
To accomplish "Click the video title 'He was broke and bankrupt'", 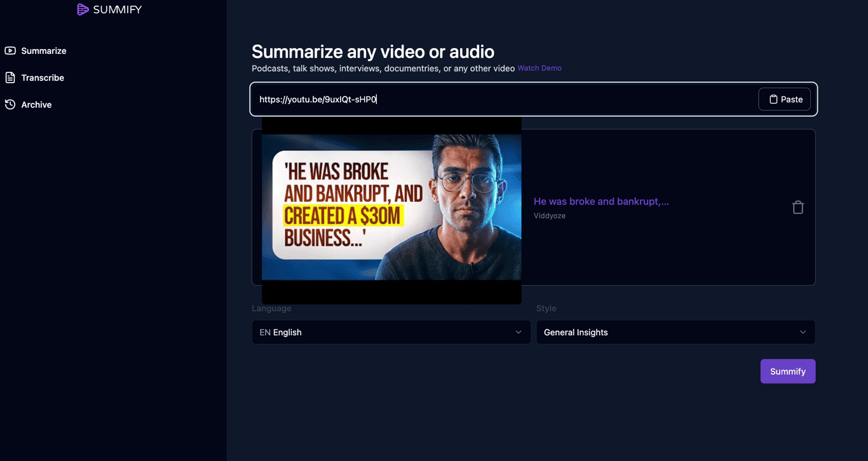I will click(600, 201).
